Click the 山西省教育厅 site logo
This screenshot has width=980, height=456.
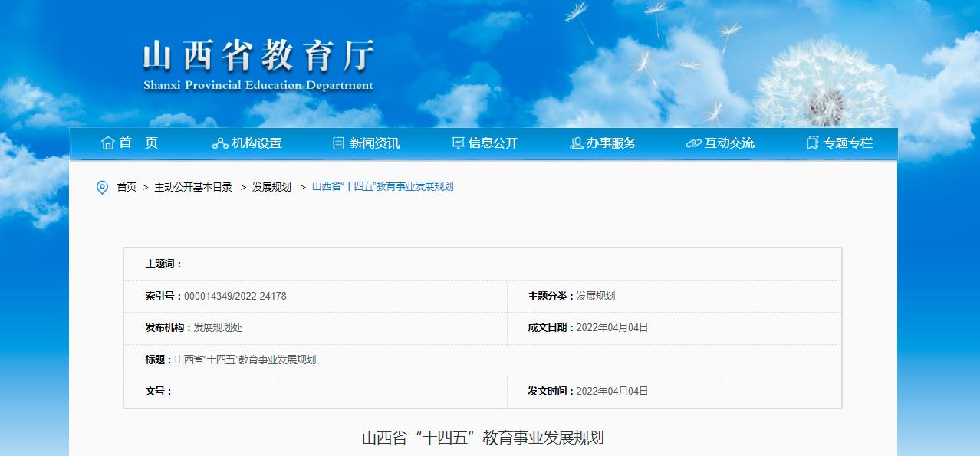point(258,65)
